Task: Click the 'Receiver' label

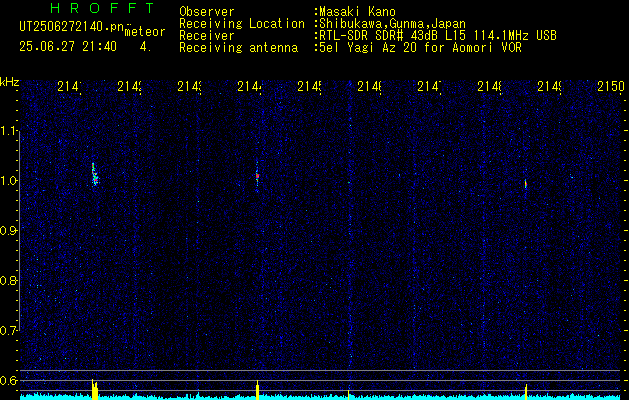Action: pyautogui.click(x=207, y=36)
